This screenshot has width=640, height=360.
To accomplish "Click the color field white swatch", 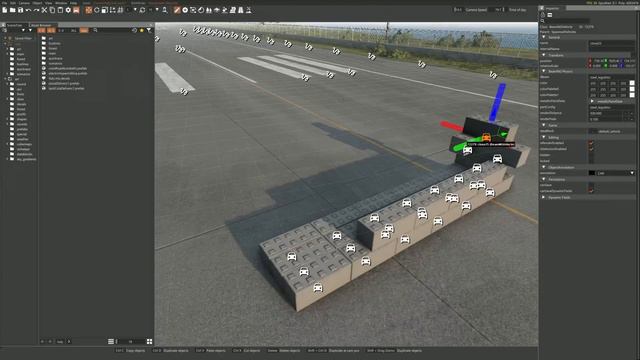I will (x=632, y=83).
